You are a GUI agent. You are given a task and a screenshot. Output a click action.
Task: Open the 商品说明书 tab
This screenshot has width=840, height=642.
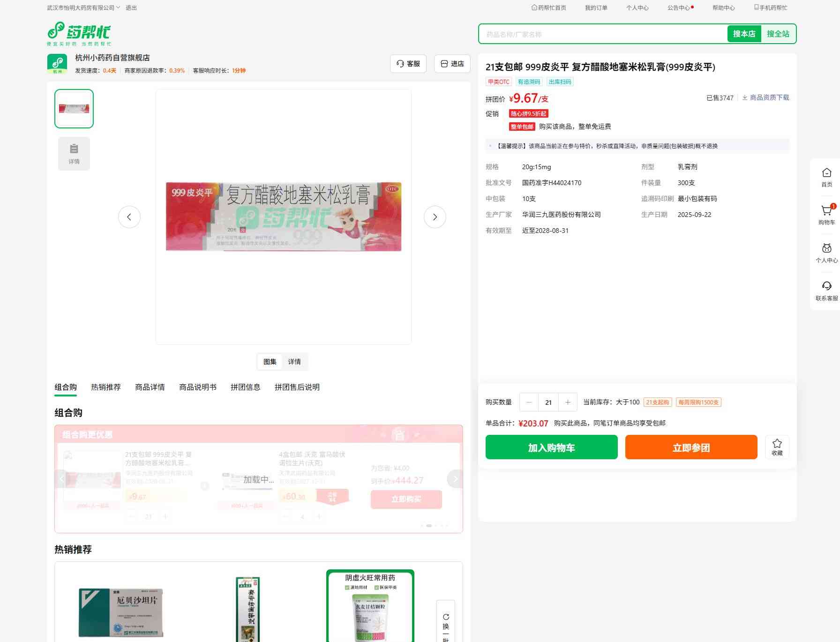(x=198, y=387)
